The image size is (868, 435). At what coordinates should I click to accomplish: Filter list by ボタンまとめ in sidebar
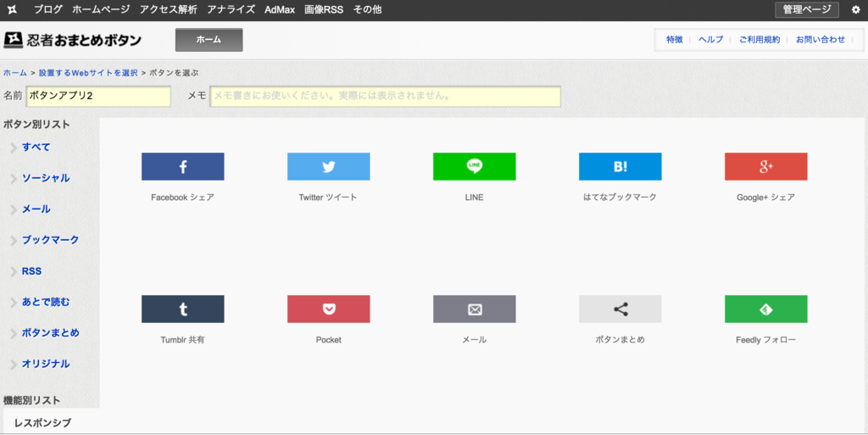(50, 332)
